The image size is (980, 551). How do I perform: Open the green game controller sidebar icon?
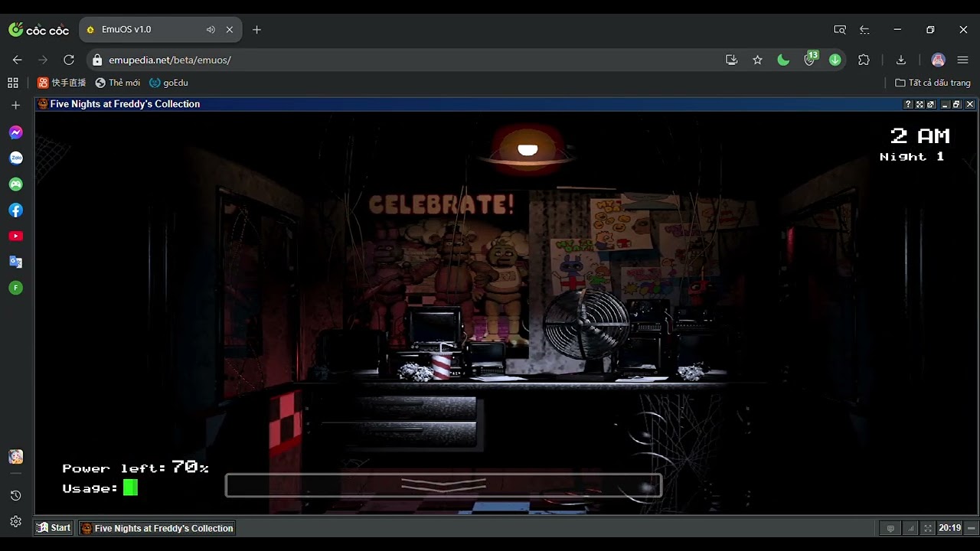[15, 184]
